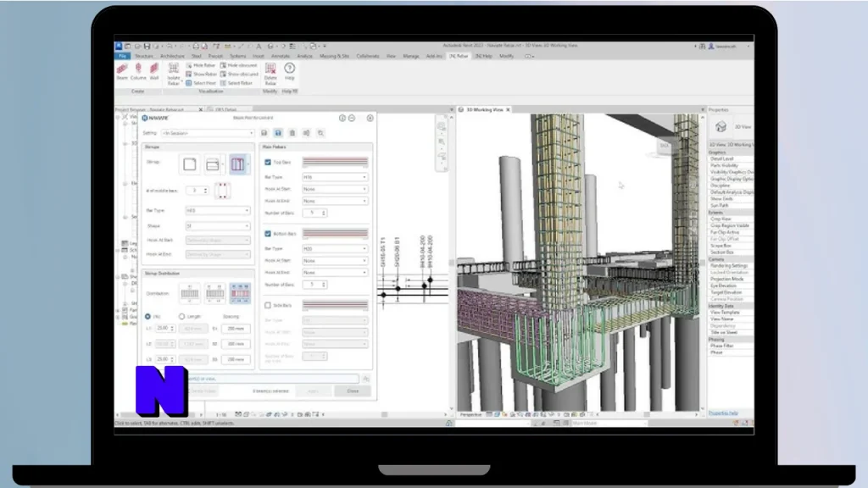Switch to the Structure ribbon tab

[x=144, y=56]
